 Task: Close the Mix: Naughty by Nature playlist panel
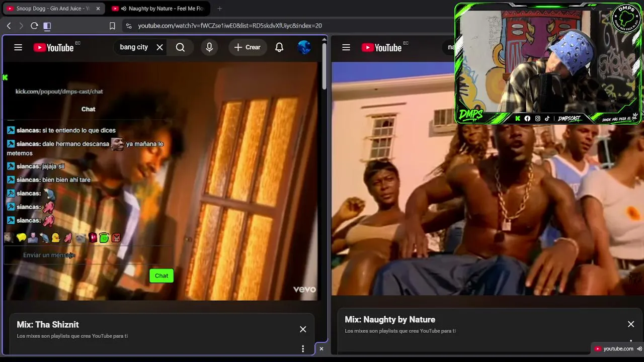[x=631, y=324]
